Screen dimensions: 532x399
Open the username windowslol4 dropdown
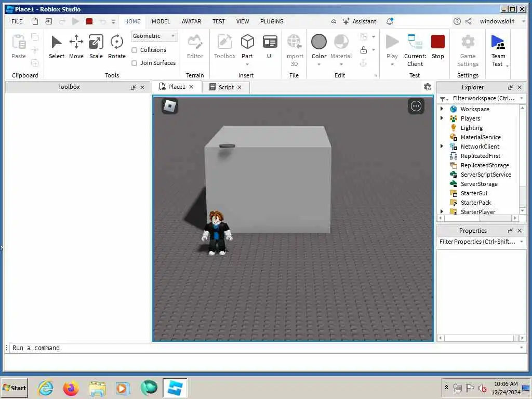[x=524, y=21]
